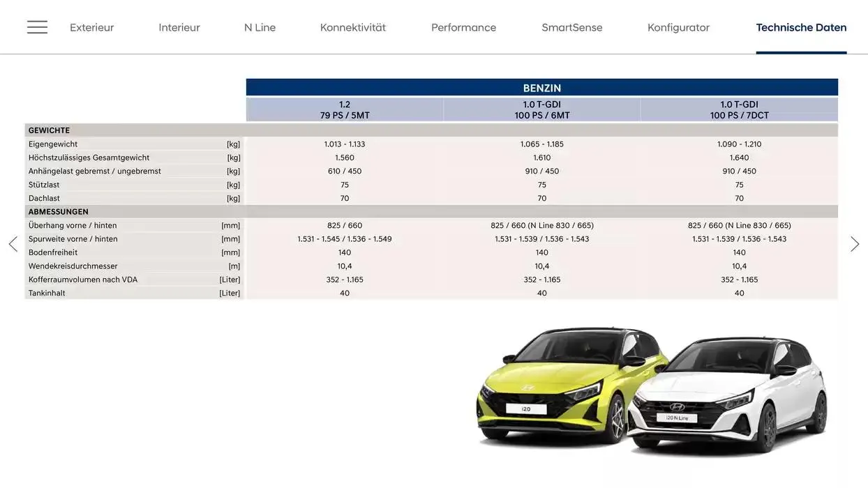Screen dimensions: 868x488
Task: Open the Konnektivität section
Action: (352, 26)
